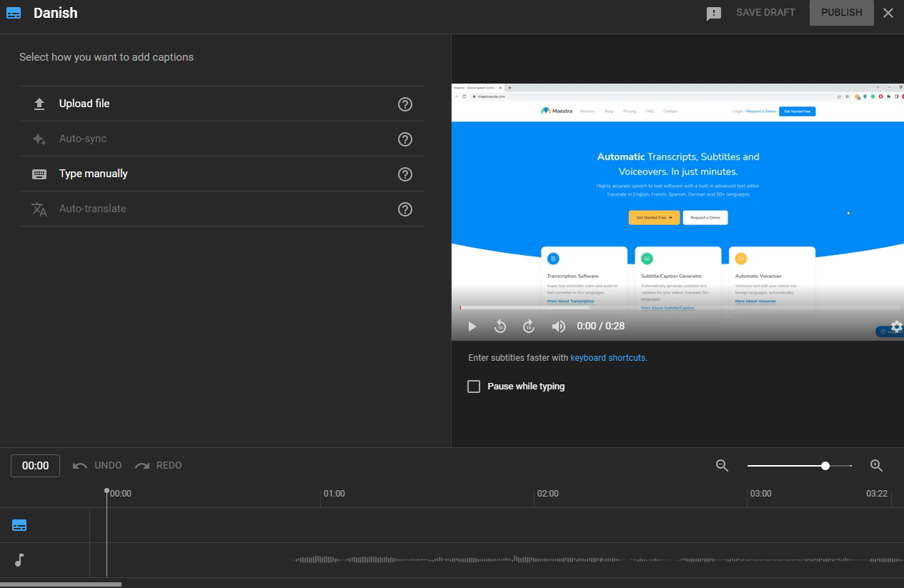
Task: Choose the Auto-translate option
Action: click(222, 209)
